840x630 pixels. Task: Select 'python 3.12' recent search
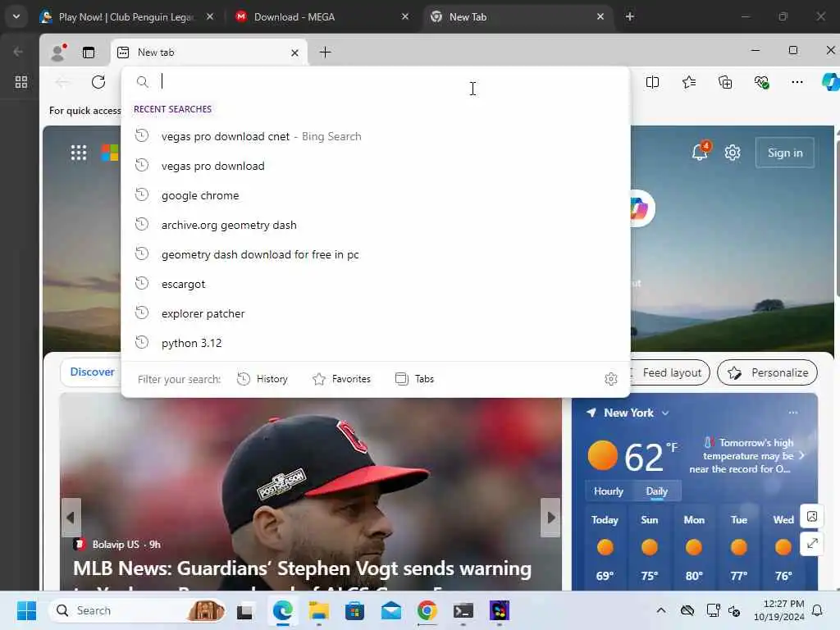coord(375,343)
